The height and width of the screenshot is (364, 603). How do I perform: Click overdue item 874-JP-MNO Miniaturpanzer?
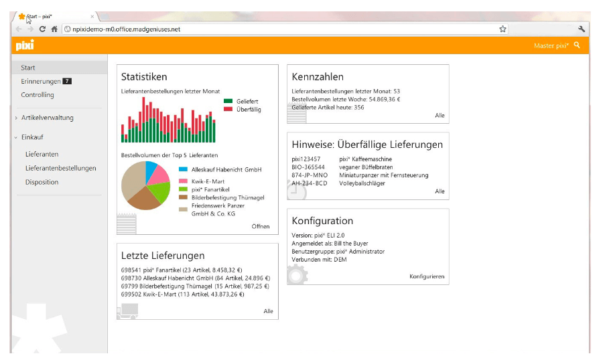point(360,175)
